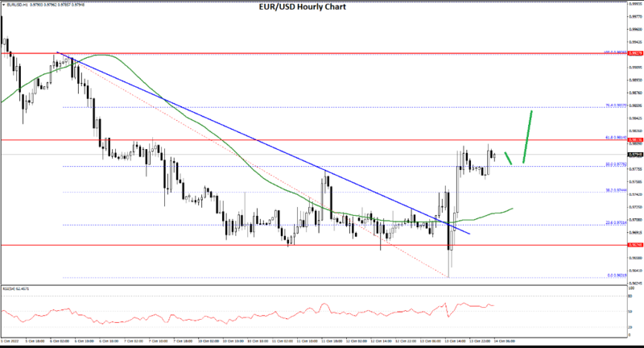Click the bottom red support price tag

pos(635,245)
